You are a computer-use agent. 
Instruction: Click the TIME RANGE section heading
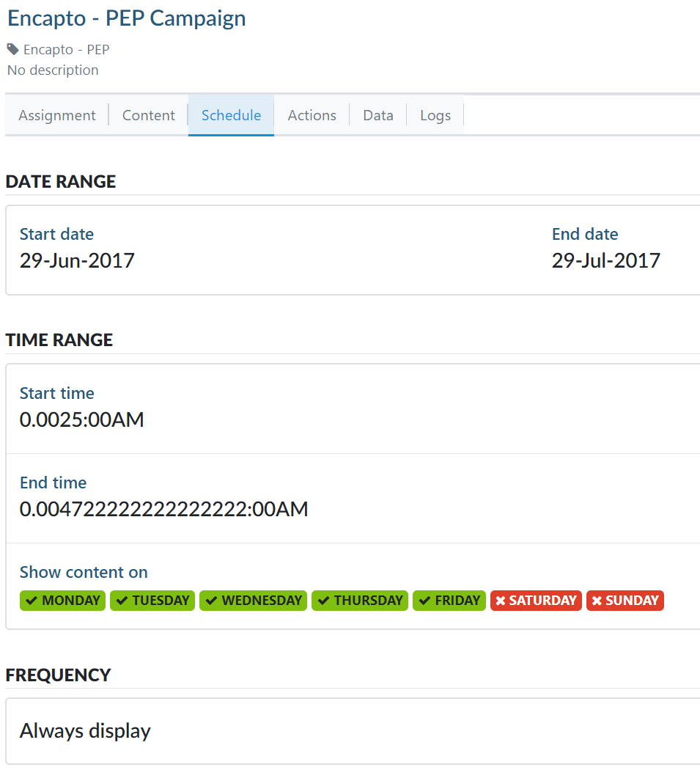click(59, 340)
